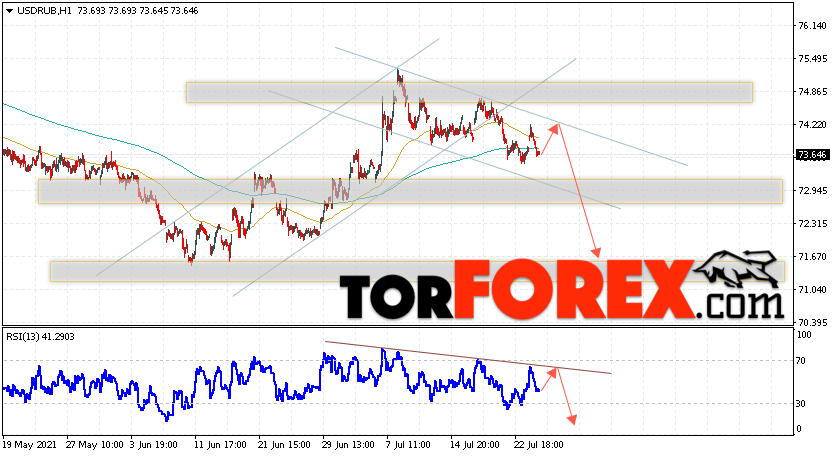The width and height of the screenshot is (834, 456).
Task: Select the 72.945 price axis label
Action: pos(813,190)
